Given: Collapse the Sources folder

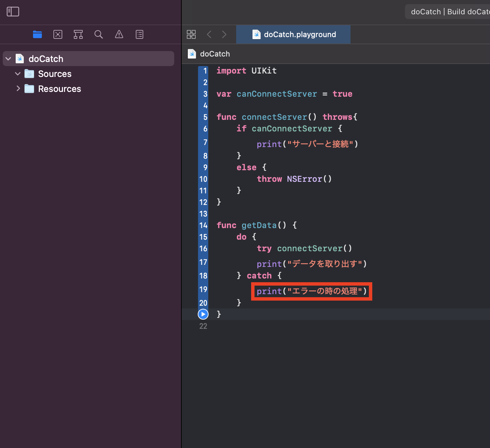Looking at the screenshot, I should [x=18, y=74].
